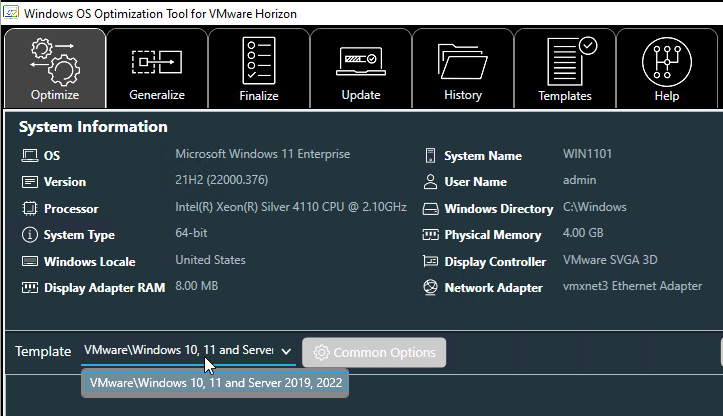Click the application icon in title bar
The image size is (723, 416).
[x=11, y=12]
